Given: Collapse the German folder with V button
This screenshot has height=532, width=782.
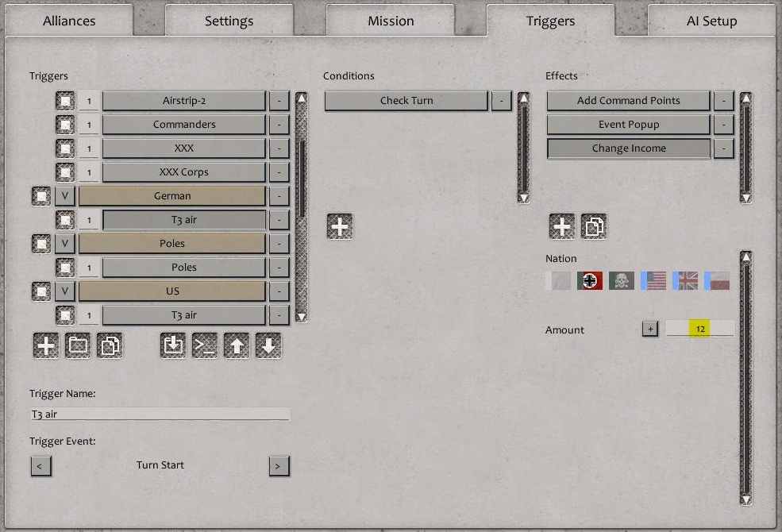Looking at the screenshot, I should click(65, 196).
